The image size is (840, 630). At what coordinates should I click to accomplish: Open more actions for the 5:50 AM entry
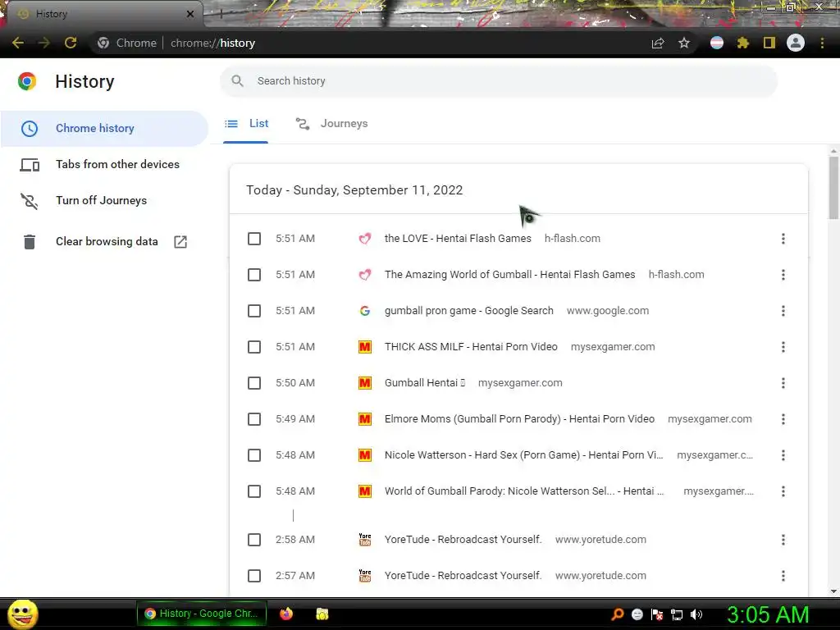[x=783, y=383]
